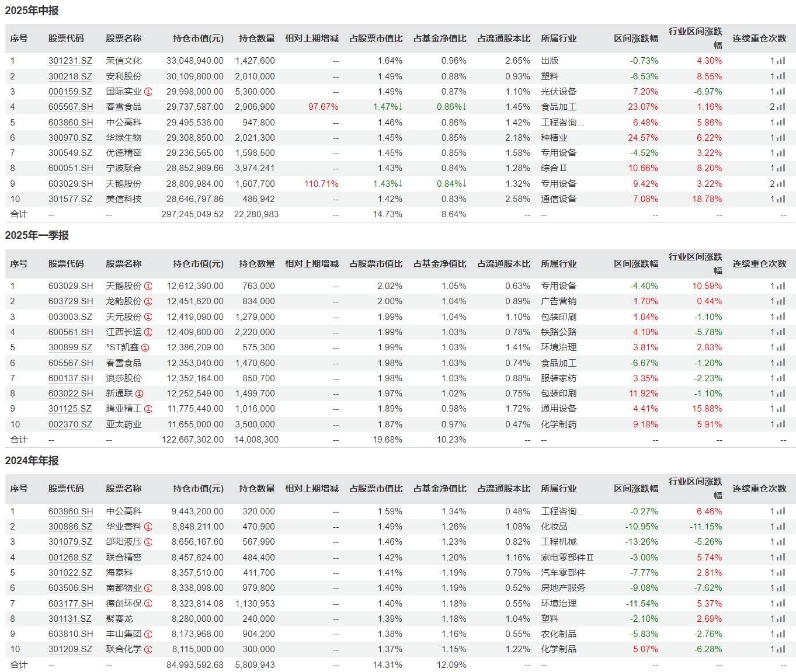796x672 pixels.
Task: Click the bar chart icon in 宁波联合 row
Action: click(x=781, y=168)
